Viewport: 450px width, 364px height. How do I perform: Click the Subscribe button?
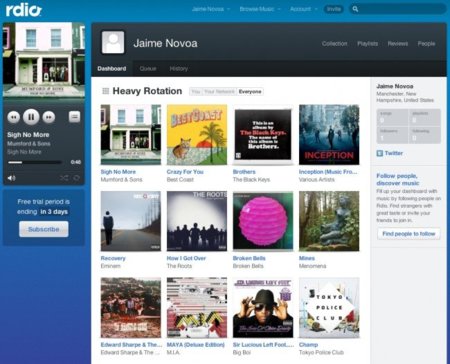coord(44,229)
